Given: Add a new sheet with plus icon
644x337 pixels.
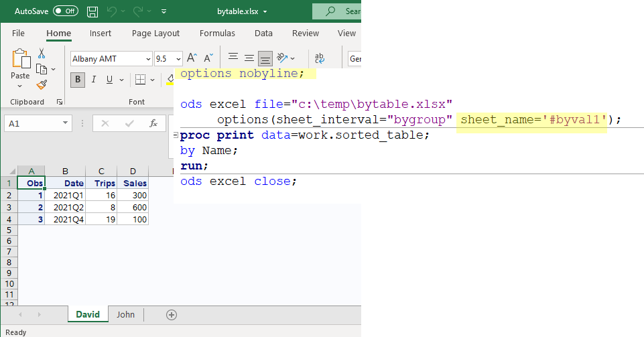Looking at the screenshot, I should 172,315.
